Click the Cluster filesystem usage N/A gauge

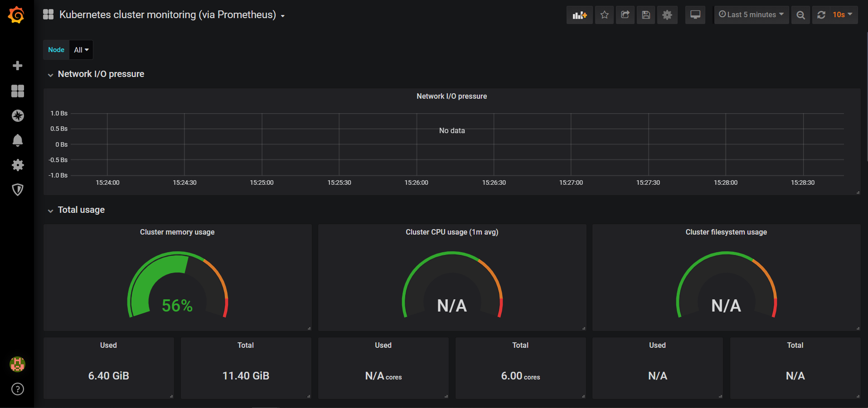point(726,285)
